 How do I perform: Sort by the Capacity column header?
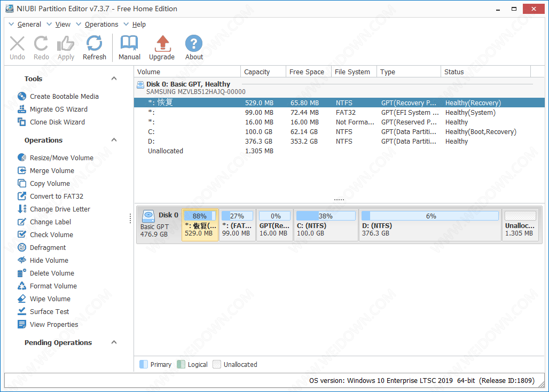pos(263,72)
